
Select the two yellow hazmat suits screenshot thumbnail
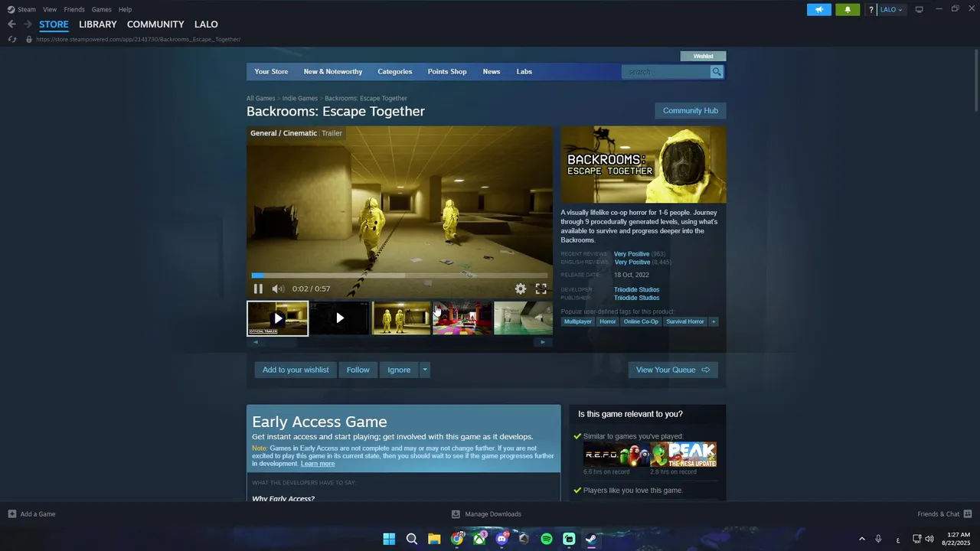pyautogui.click(x=401, y=318)
